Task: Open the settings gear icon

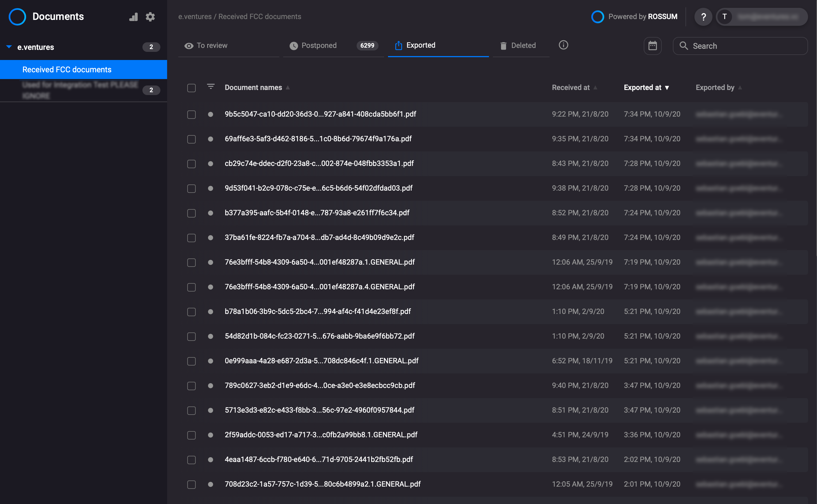Action: click(150, 17)
